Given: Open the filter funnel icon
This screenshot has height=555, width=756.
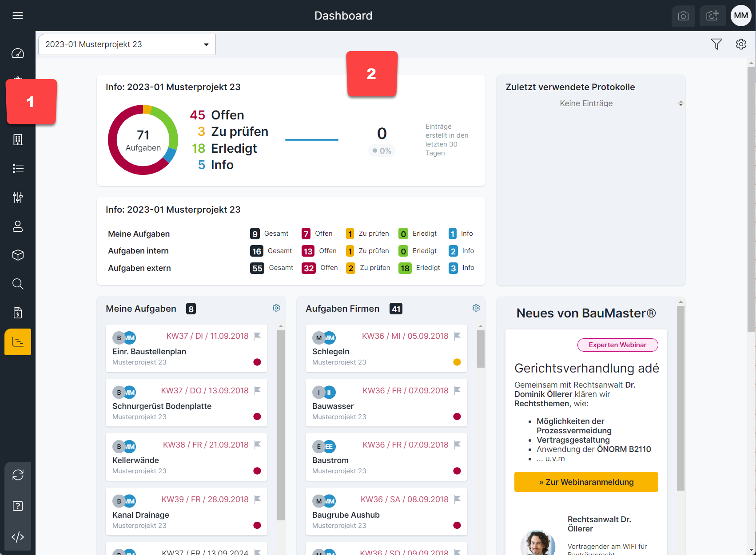Looking at the screenshot, I should pos(716,44).
